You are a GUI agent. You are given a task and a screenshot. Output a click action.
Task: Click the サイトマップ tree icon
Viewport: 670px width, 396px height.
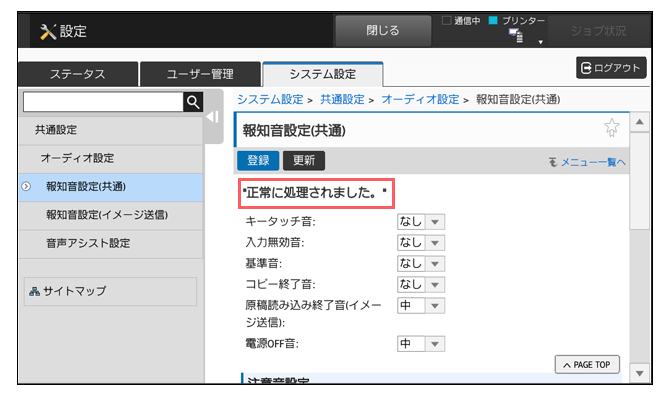pyautogui.click(x=34, y=291)
